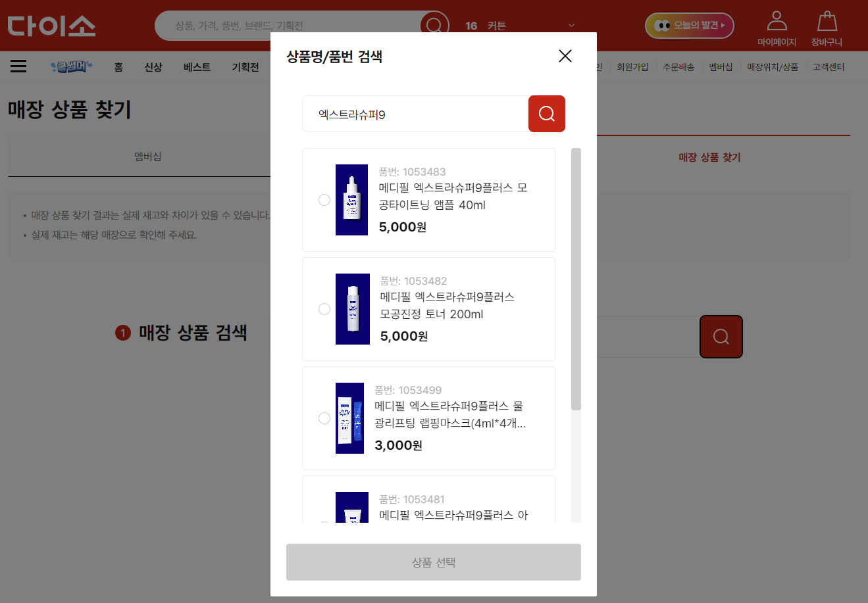Open the 멤버십 link in top utility menu

pyautogui.click(x=721, y=67)
